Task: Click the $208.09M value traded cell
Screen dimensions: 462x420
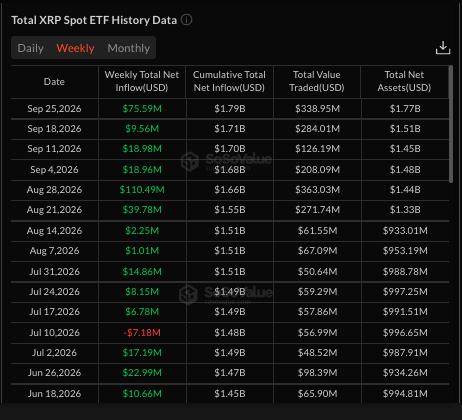Action: (317, 170)
